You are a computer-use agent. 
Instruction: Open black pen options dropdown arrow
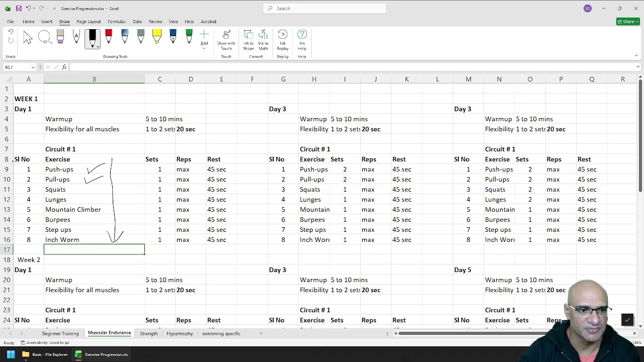(98, 46)
